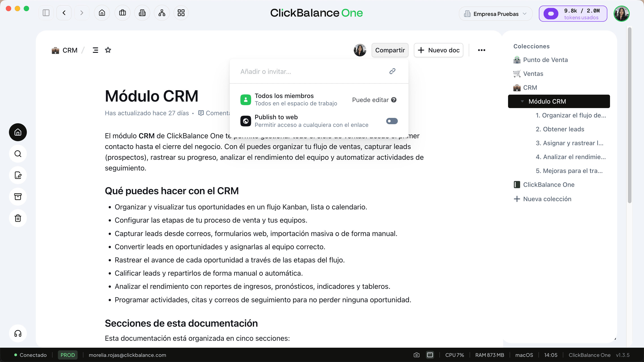Click the help icon beside Puede editar

point(394,100)
